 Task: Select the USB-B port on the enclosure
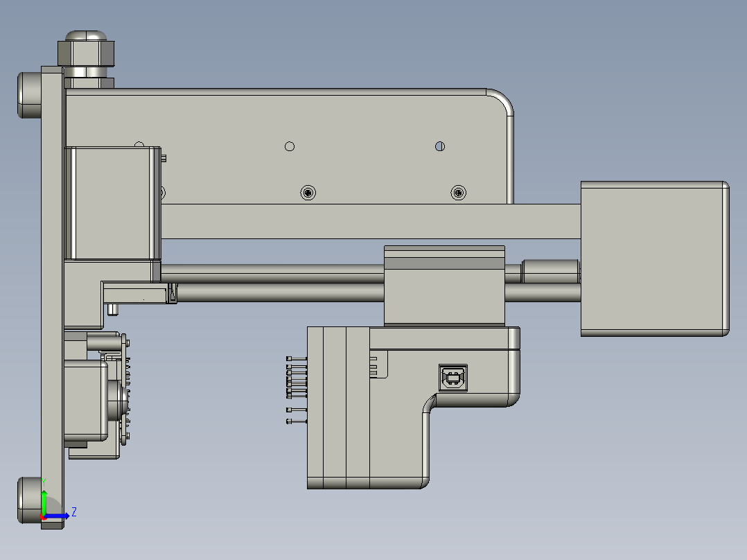(453, 378)
